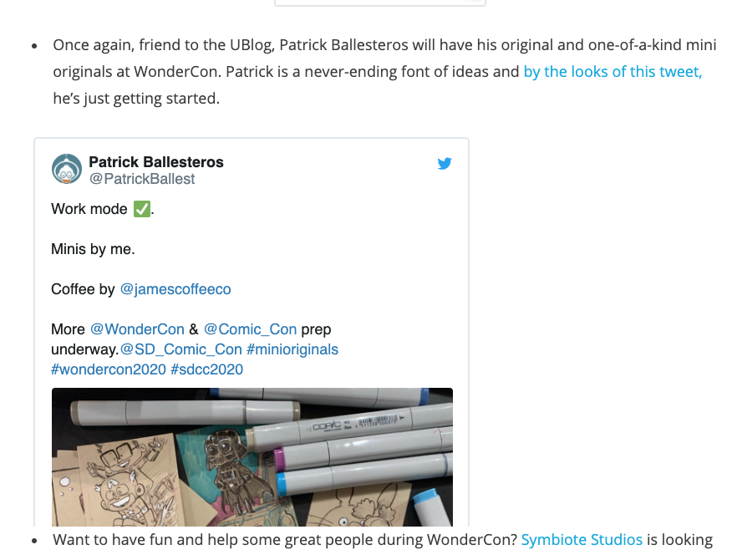Select the #minioriginals hashtag

292,349
